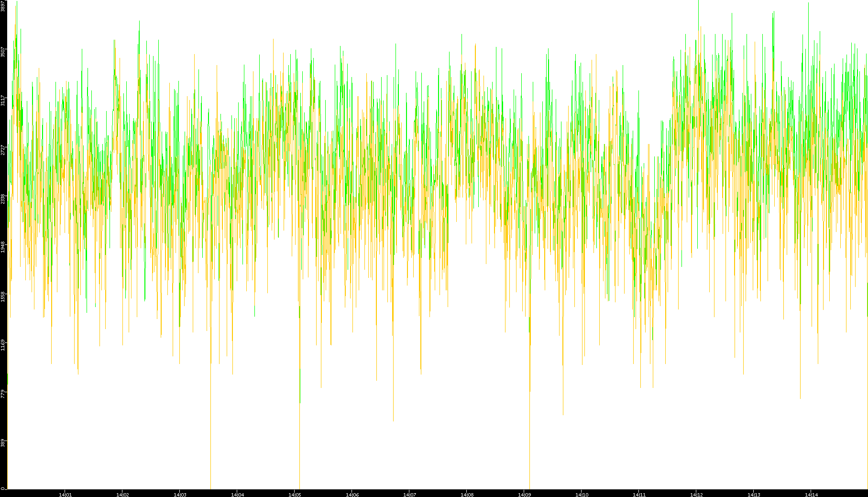The width and height of the screenshot is (868, 497).
Task: Pick the 2727 value on the vertical axis
Action: coord(3,150)
